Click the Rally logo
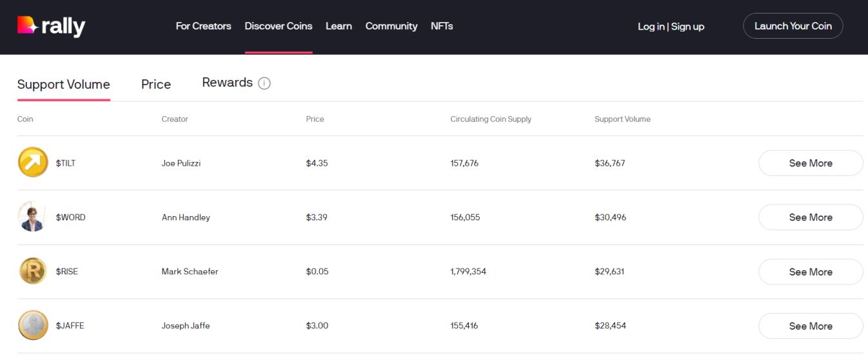The width and height of the screenshot is (868, 360). 51,26
